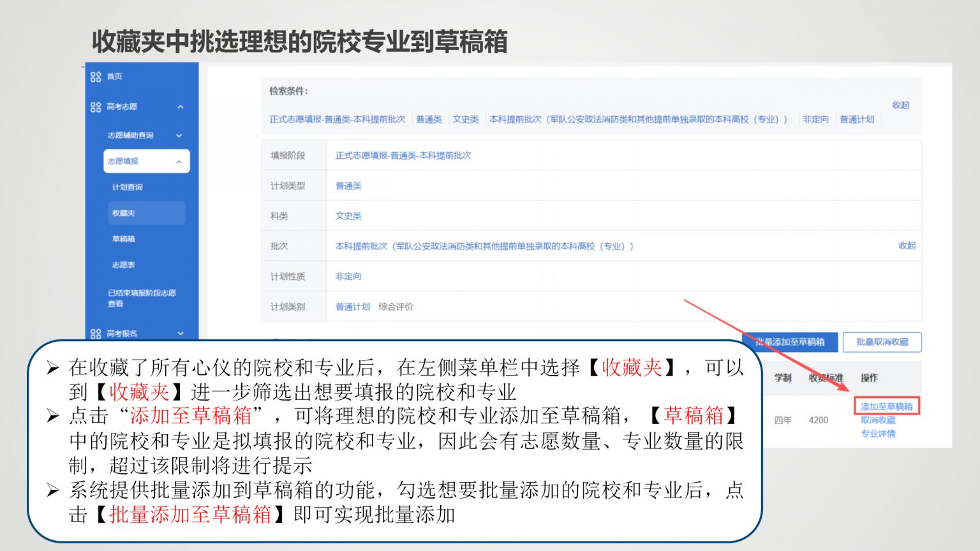Image resolution: width=980 pixels, height=551 pixels.
Task: Click the 批量取消收藏 button
Action: (882, 342)
